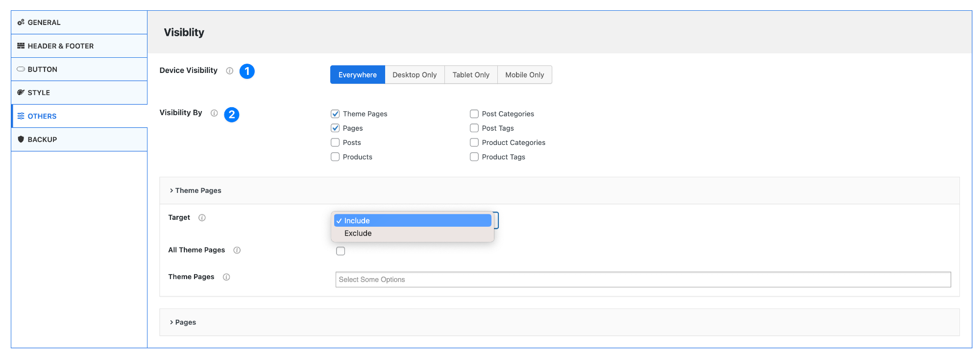980x354 pixels.
Task: Click info icon beside Visibility By
Action: [214, 113]
